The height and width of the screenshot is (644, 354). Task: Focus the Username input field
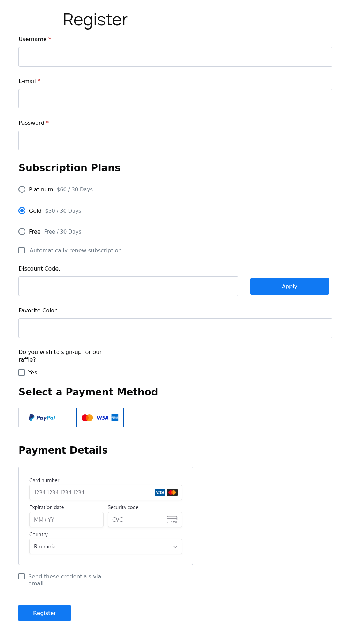pyautogui.click(x=175, y=56)
